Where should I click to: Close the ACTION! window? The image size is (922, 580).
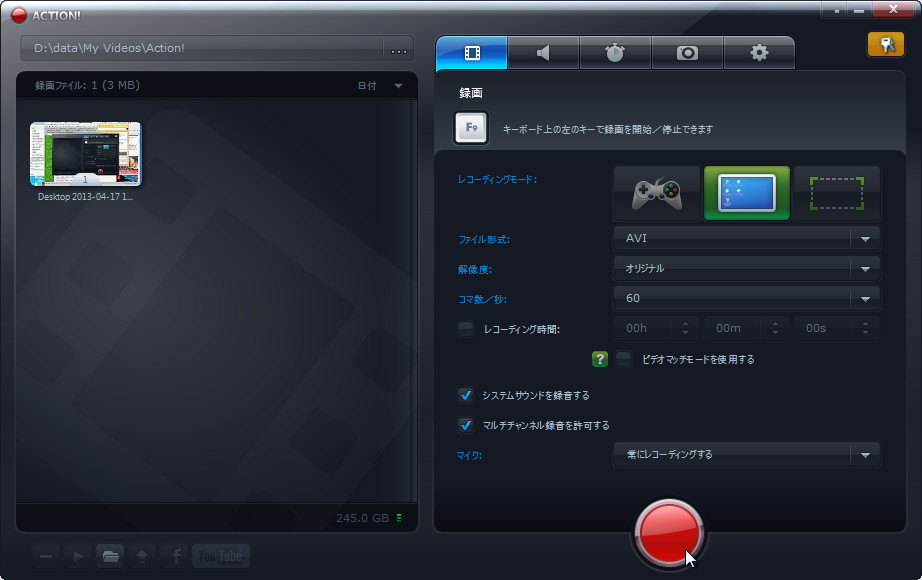click(x=893, y=9)
